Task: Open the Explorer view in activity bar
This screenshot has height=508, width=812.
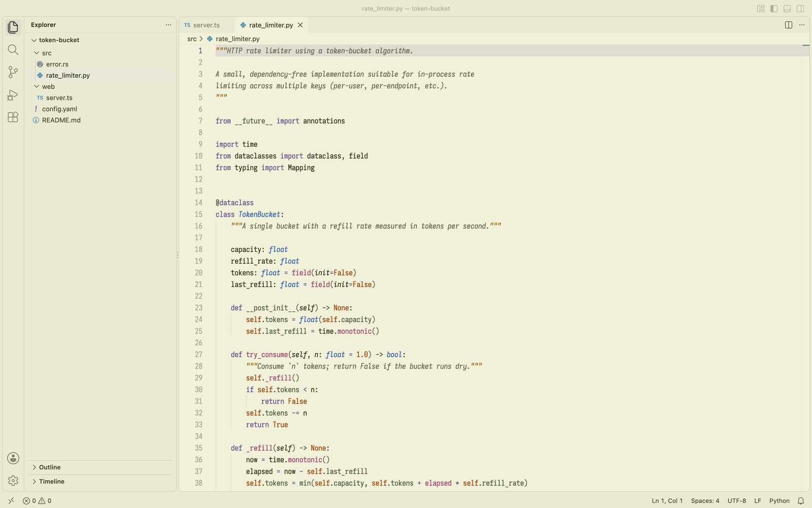Action: click(x=13, y=27)
